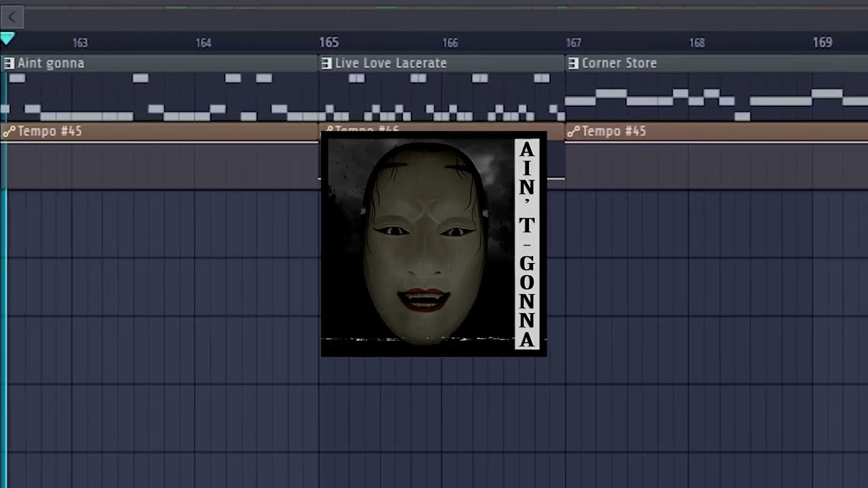Jump to bar 168 on the timeline ruler
The image size is (868, 488).
tap(697, 43)
